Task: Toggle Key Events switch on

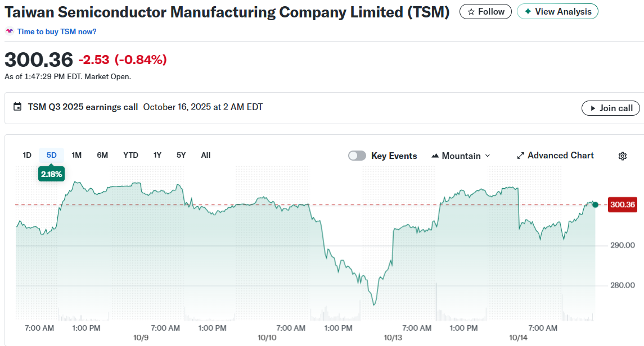Action: tap(357, 156)
